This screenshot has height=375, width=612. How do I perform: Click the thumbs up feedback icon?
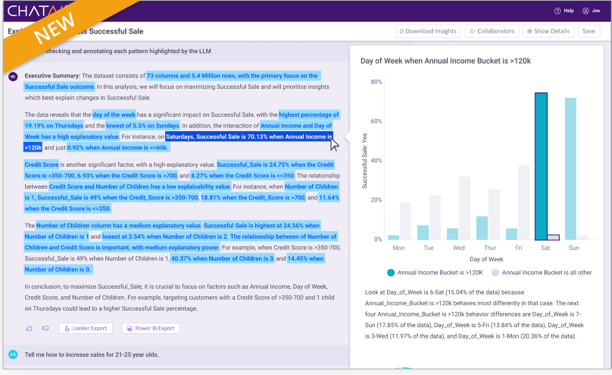29,329
